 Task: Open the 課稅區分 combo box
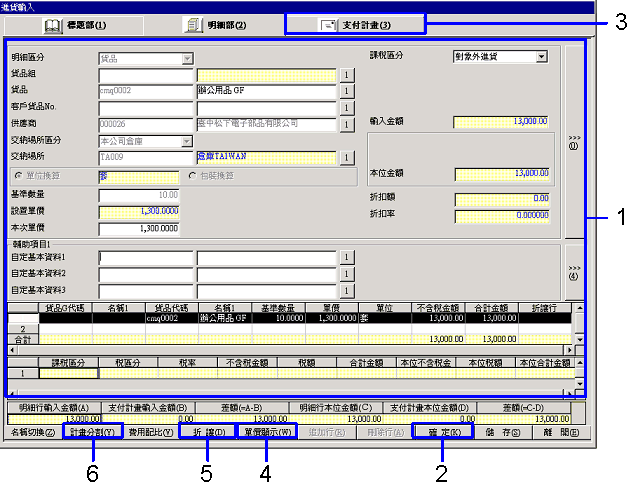coord(542,57)
